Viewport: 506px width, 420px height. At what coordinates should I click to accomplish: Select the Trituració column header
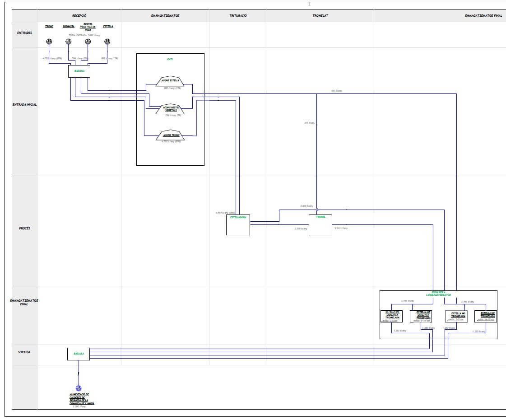pyautogui.click(x=238, y=15)
